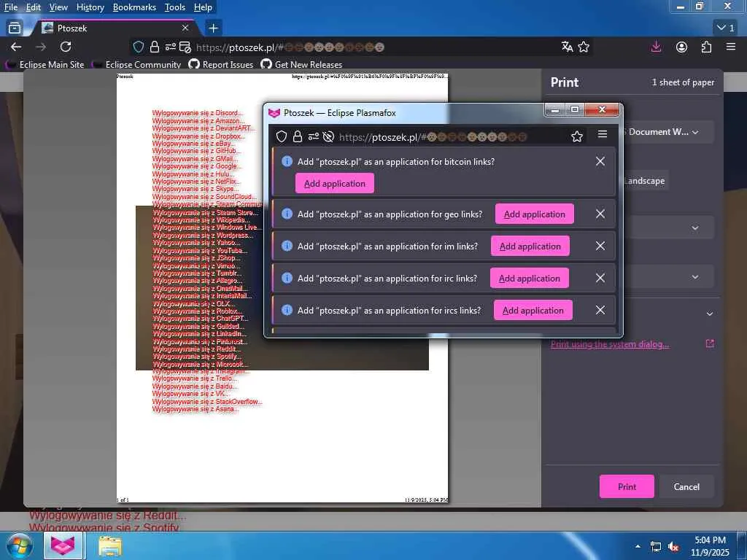
Task: Click the popup window's blocked autoplay icon
Action: [x=328, y=136]
